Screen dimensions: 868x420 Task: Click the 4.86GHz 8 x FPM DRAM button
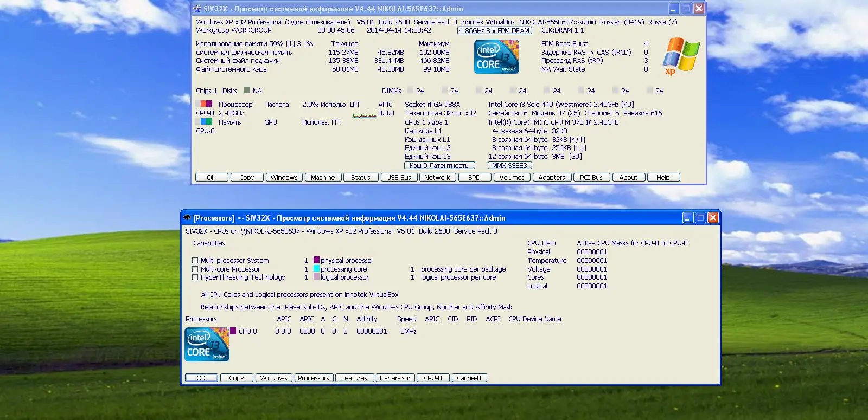click(494, 31)
